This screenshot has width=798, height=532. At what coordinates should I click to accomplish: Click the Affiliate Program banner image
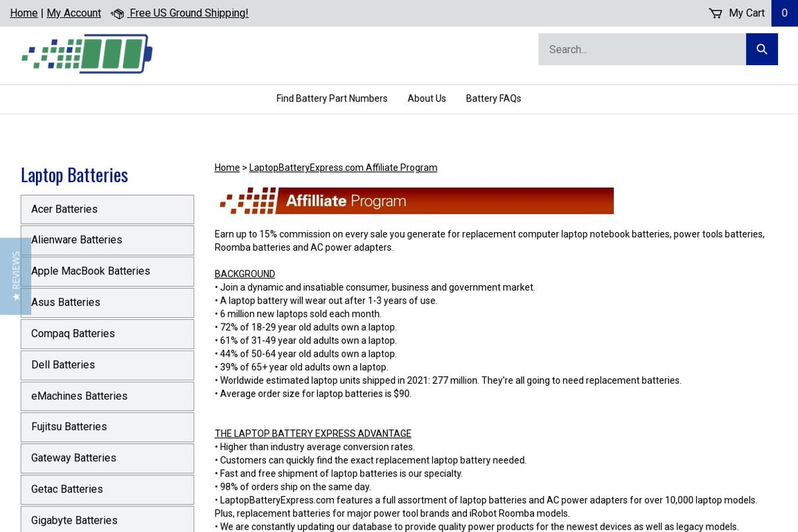[414, 201]
